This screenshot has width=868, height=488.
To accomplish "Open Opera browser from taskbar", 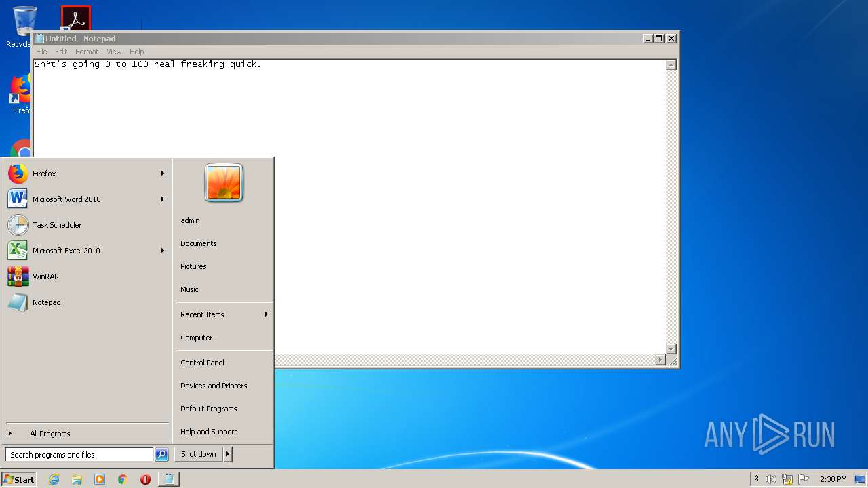I will click(145, 479).
